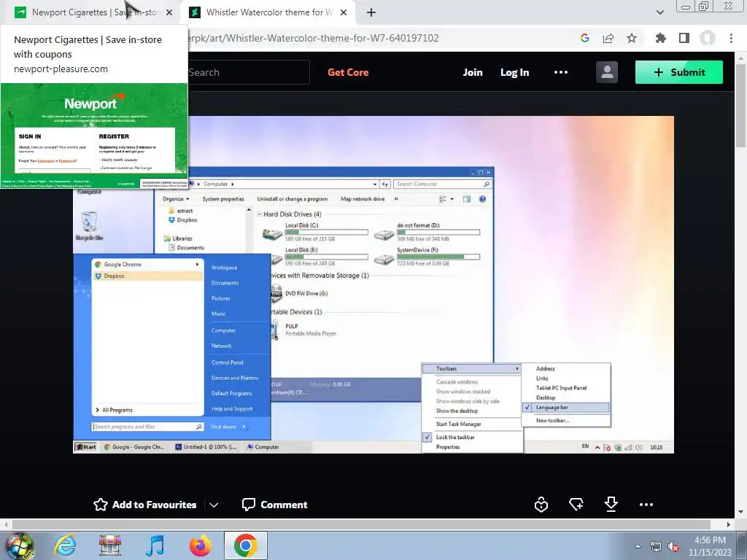Open a new tab with plus button

(x=371, y=13)
